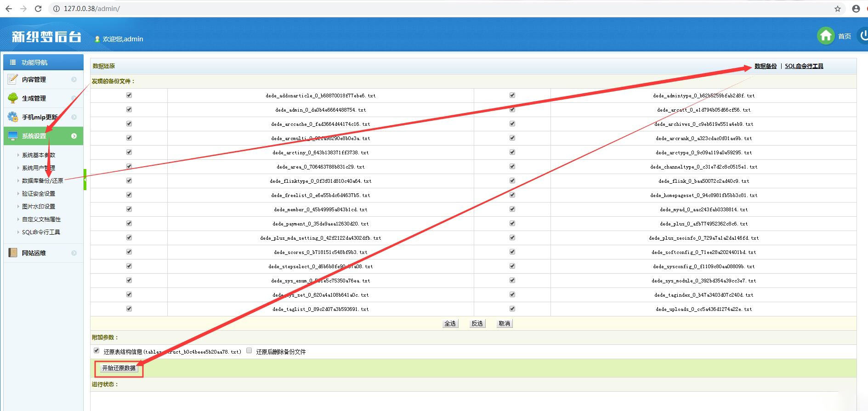Enable 还原后删除备份文件 option
The width and height of the screenshot is (868, 411).
pos(249,351)
